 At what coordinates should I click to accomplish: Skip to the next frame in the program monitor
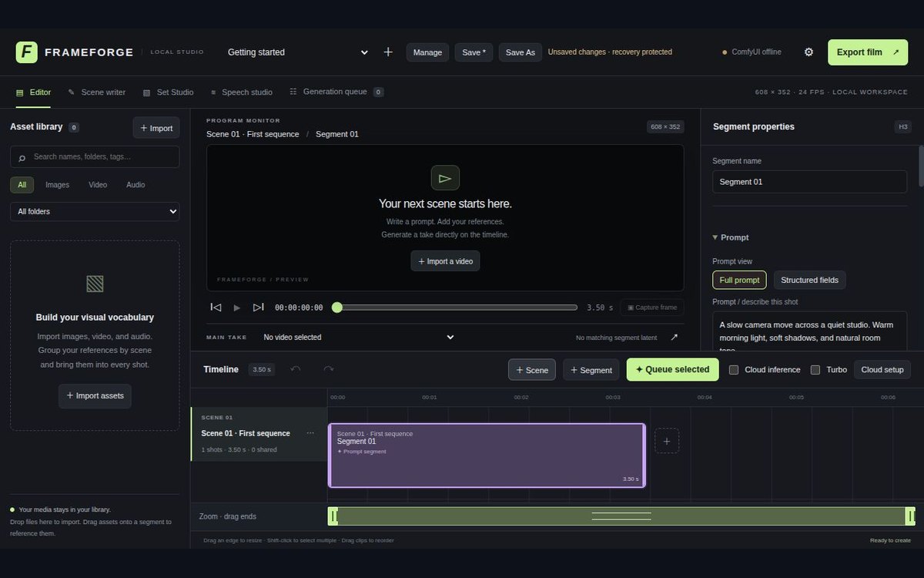coord(259,307)
